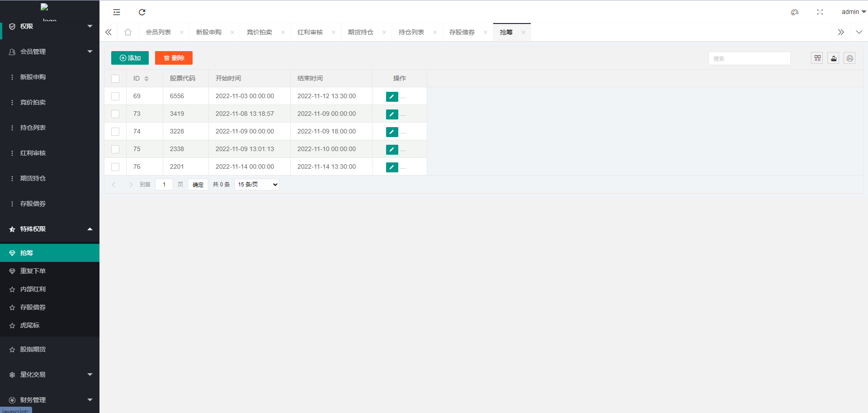Toggle fullscreen mode icon
Viewport: 868px width, 413px height.
[x=820, y=12]
